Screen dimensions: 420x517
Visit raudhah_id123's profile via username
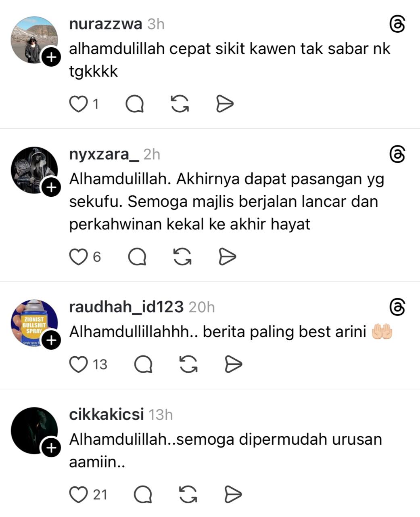pyautogui.click(x=126, y=307)
